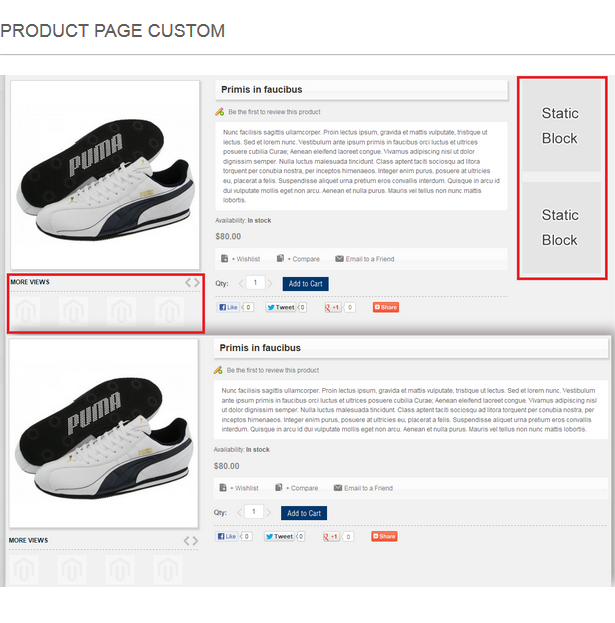
Task: Click Google +1 button in bottom product
Action: [331, 537]
